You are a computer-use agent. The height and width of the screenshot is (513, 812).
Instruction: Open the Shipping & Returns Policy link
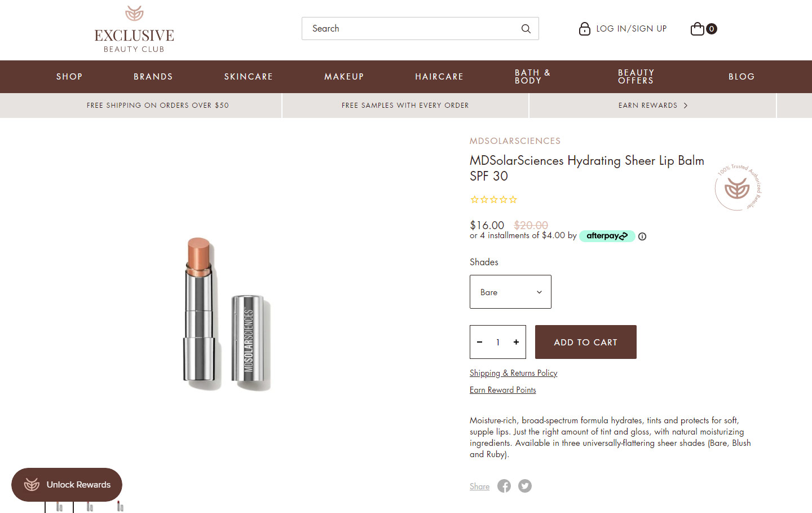[x=513, y=373]
